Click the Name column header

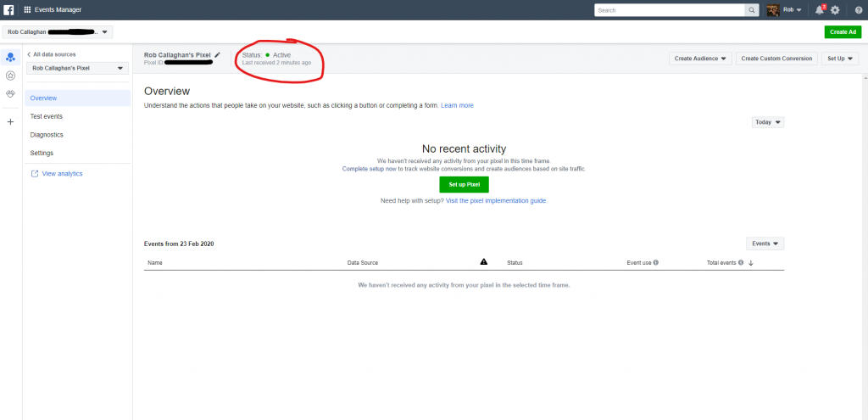click(x=155, y=263)
